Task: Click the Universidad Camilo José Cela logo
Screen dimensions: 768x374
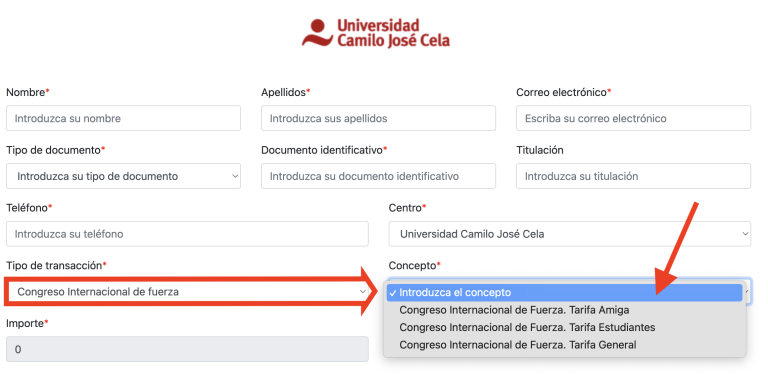Action: (376, 33)
